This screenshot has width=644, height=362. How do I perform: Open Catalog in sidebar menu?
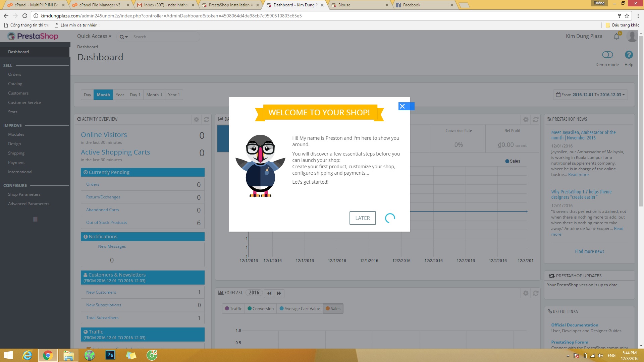tap(15, 84)
